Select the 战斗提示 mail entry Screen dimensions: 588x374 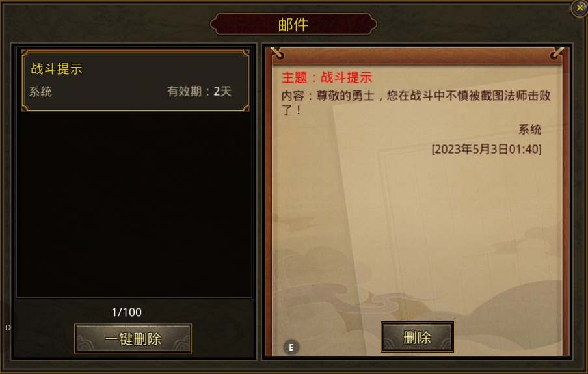[135, 81]
